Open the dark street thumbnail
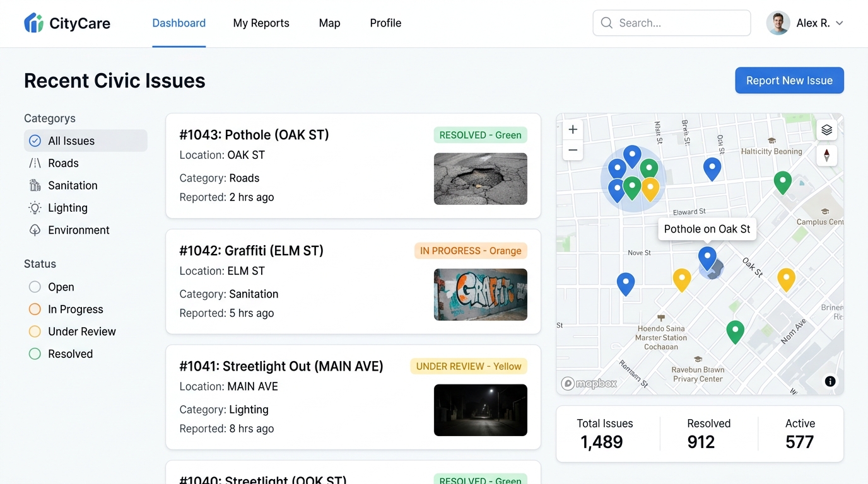The image size is (868, 484). pyautogui.click(x=481, y=410)
